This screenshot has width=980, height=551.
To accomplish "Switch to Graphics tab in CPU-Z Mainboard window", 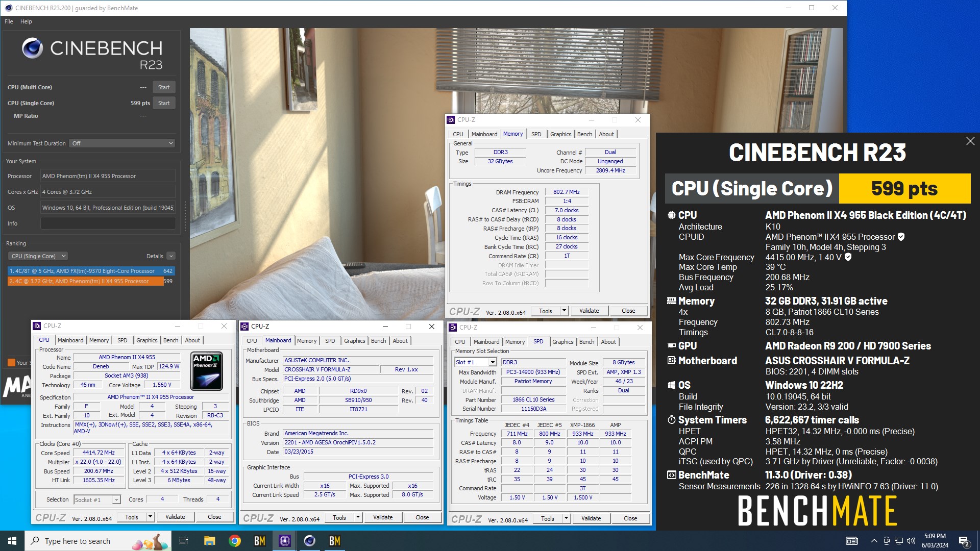I will [354, 341].
